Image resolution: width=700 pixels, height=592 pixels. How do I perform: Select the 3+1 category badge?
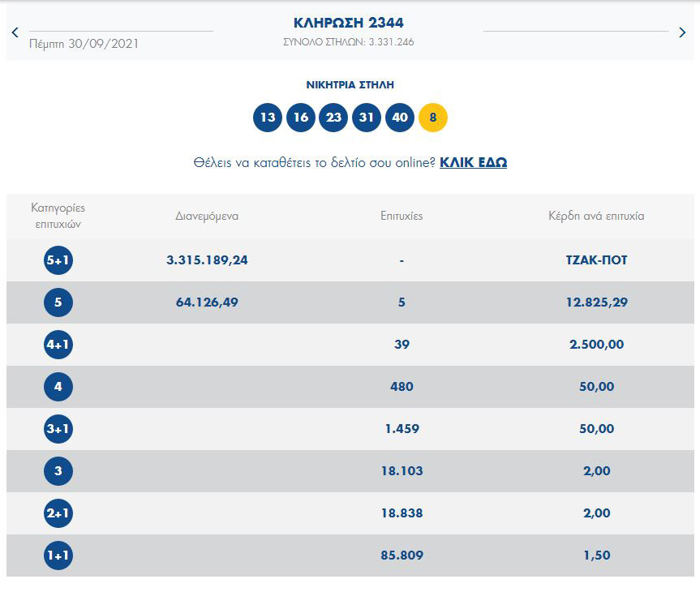pos(58,429)
